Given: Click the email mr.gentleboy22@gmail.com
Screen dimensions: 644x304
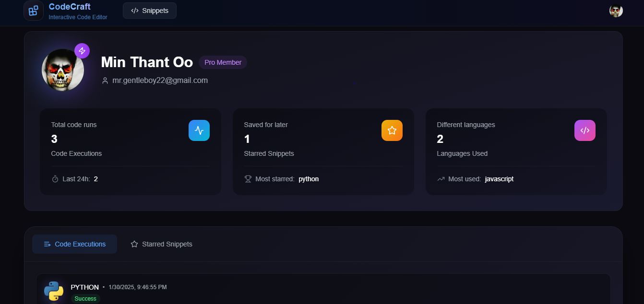Looking at the screenshot, I should (160, 81).
